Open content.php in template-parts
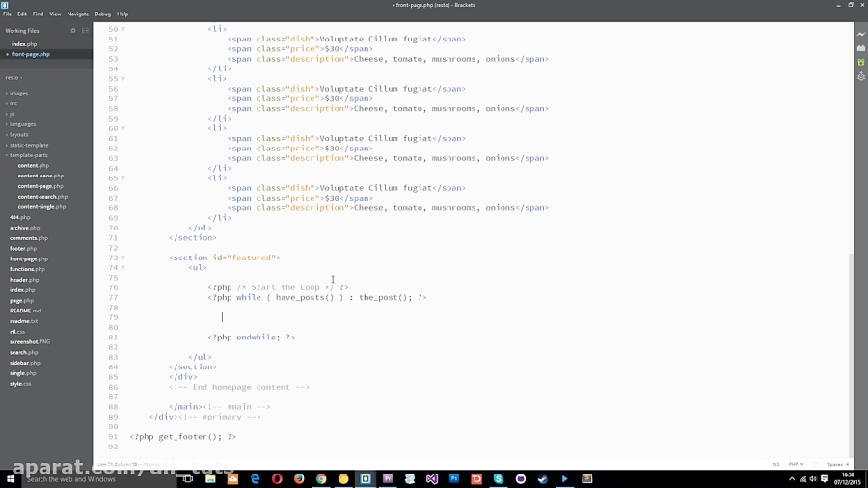 point(33,166)
